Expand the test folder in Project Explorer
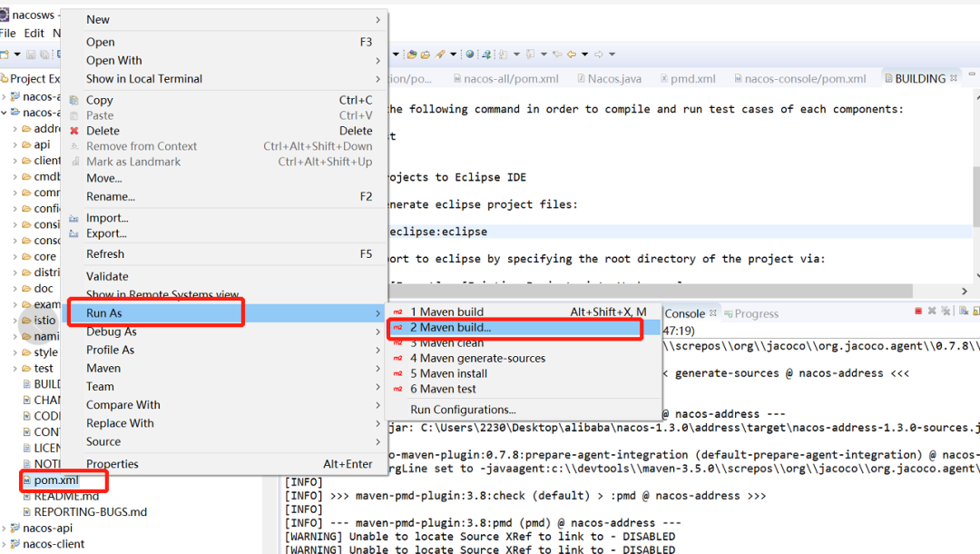The image size is (980, 554). point(15,369)
